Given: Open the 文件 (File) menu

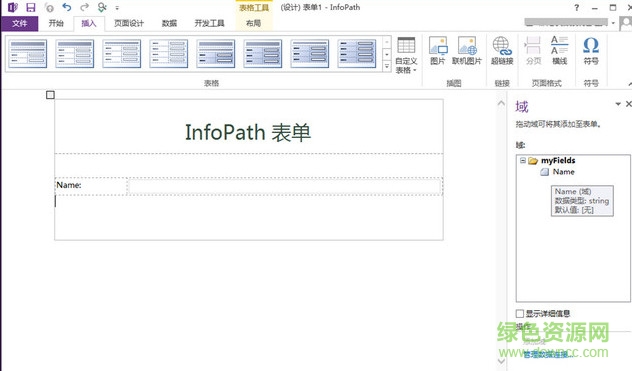Looking at the screenshot, I should pos(19,23).
